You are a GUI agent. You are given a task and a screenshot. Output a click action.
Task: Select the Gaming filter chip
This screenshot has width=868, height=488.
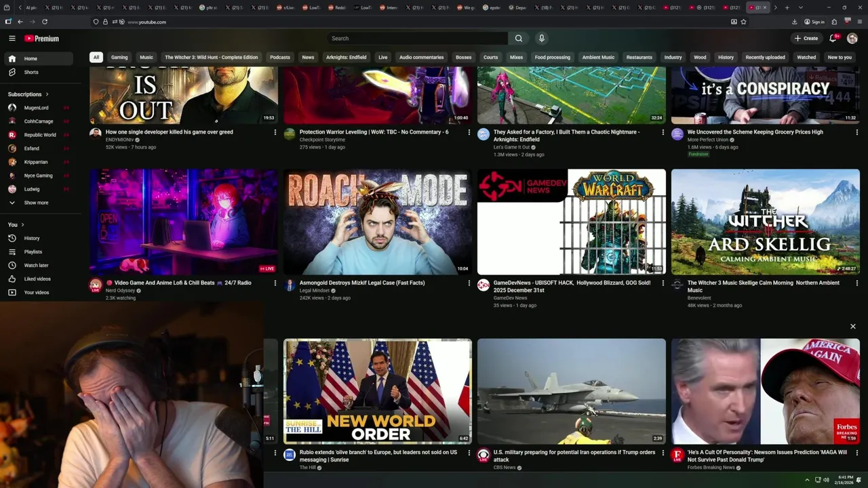coord(119,58)
